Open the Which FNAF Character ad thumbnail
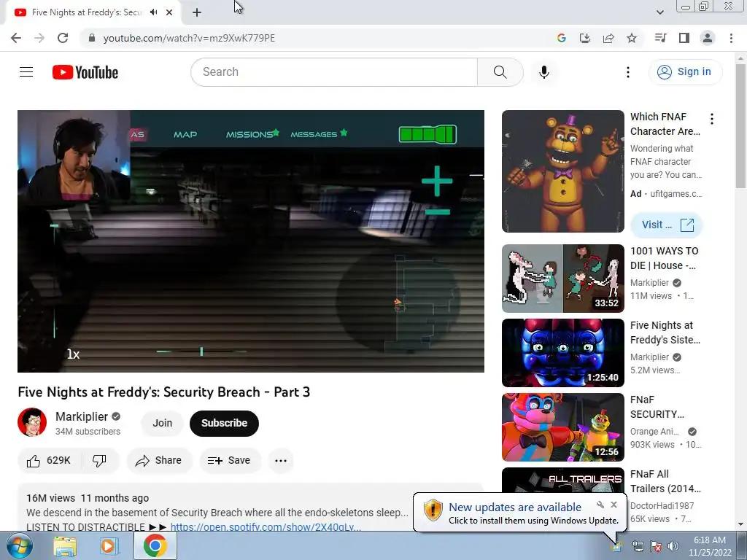Viewport: 747px width, 560px height. (x=562, y=171)
